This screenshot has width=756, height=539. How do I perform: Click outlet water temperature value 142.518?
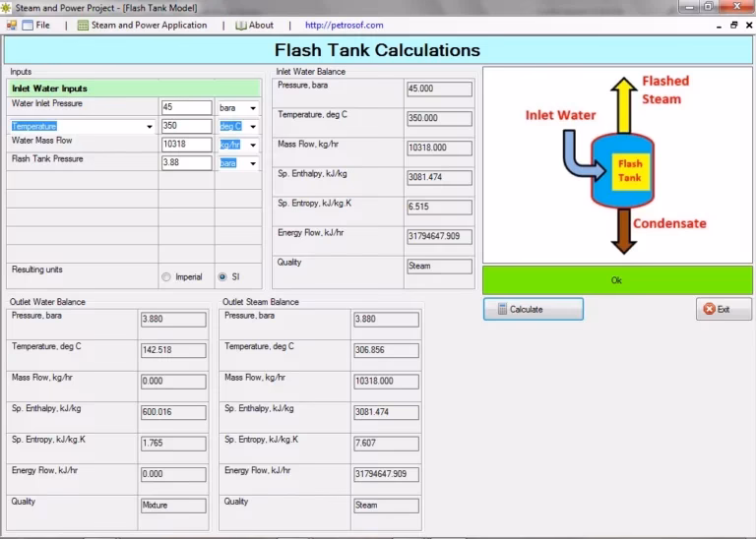(x=173, y=350)
